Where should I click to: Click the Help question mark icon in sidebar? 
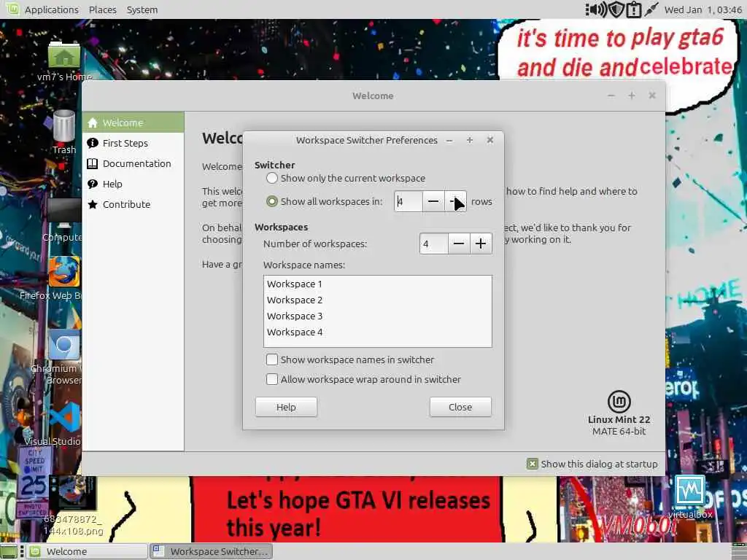click(x=93, y=184)
